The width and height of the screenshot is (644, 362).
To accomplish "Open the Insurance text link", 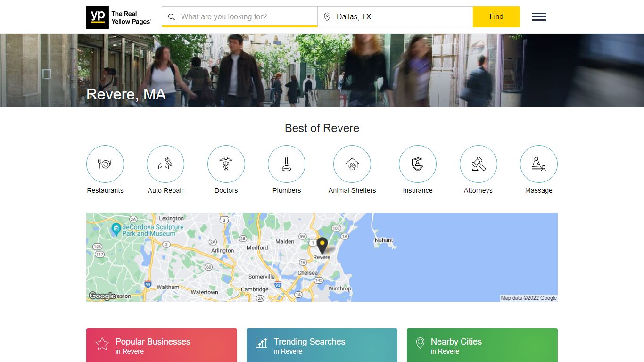I will [418, 190].
